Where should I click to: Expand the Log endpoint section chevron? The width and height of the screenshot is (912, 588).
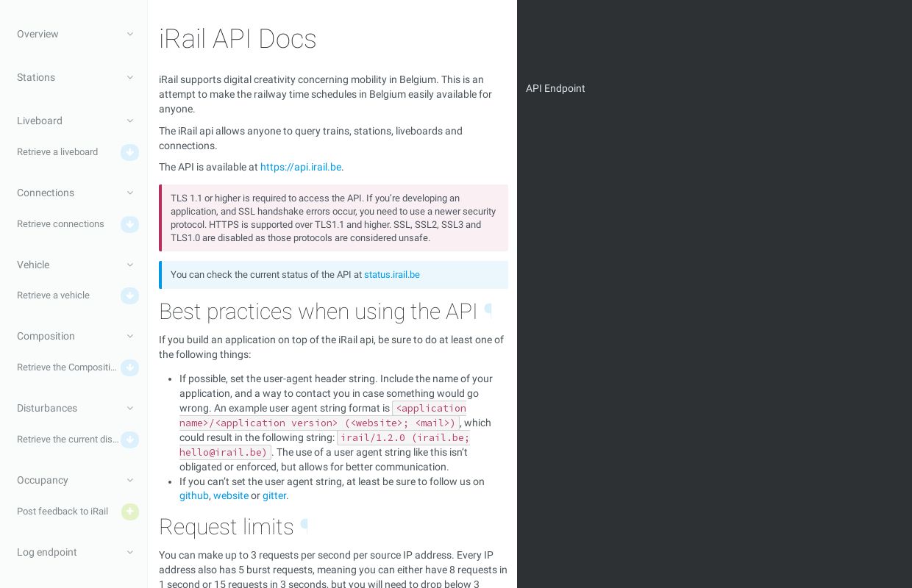point(130,552)
